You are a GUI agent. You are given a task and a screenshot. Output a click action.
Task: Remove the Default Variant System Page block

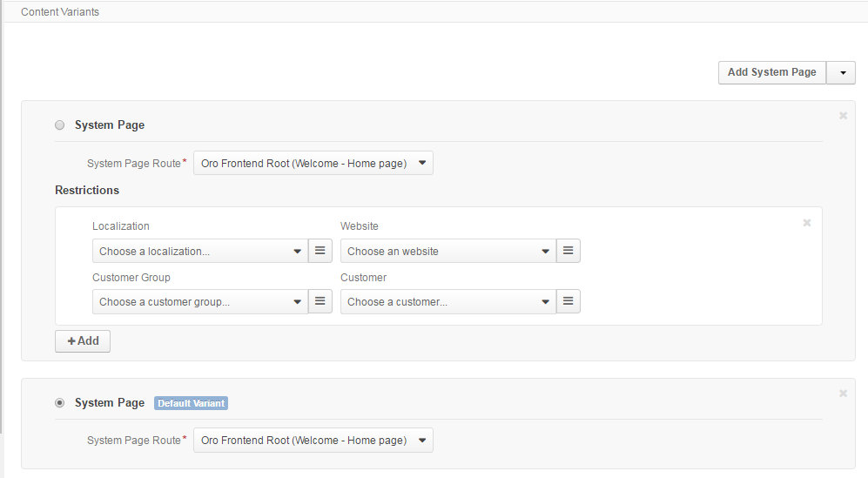843,394
